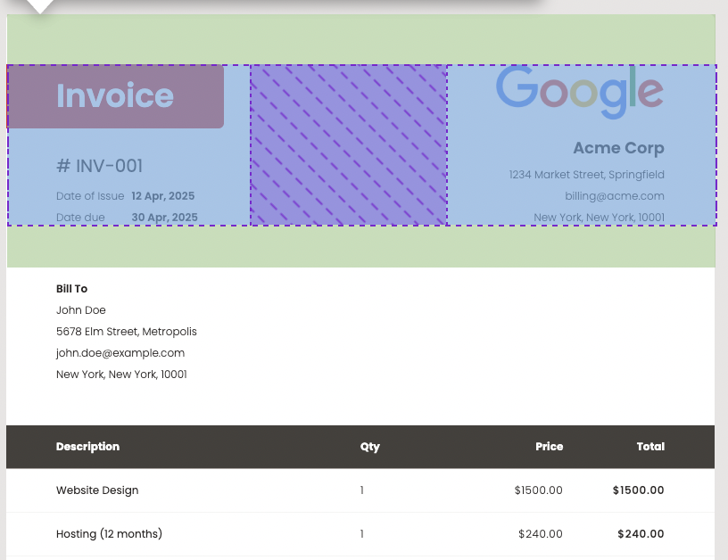Select the customer name John Doe
The image size is (728, 560).
tap(81, 310)
